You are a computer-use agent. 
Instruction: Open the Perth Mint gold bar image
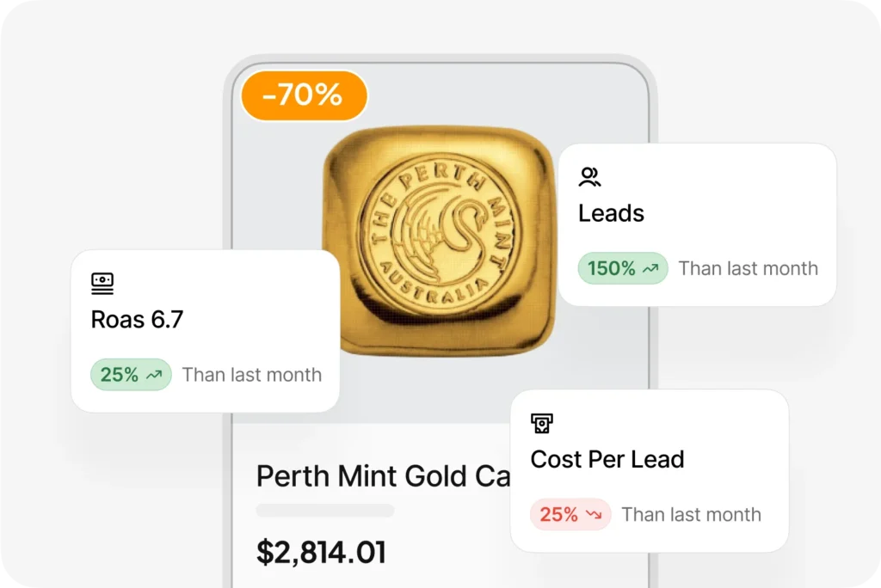coord(439,241)
